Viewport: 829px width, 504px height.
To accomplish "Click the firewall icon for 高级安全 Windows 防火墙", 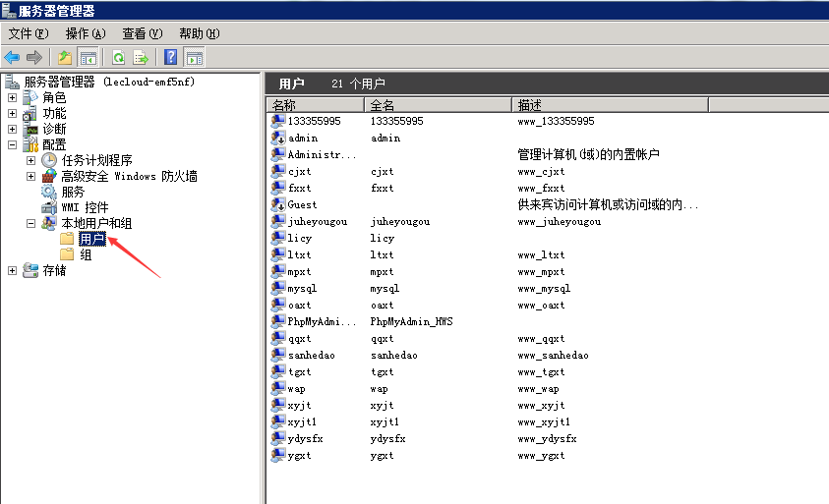I will [x=49, y=176].
